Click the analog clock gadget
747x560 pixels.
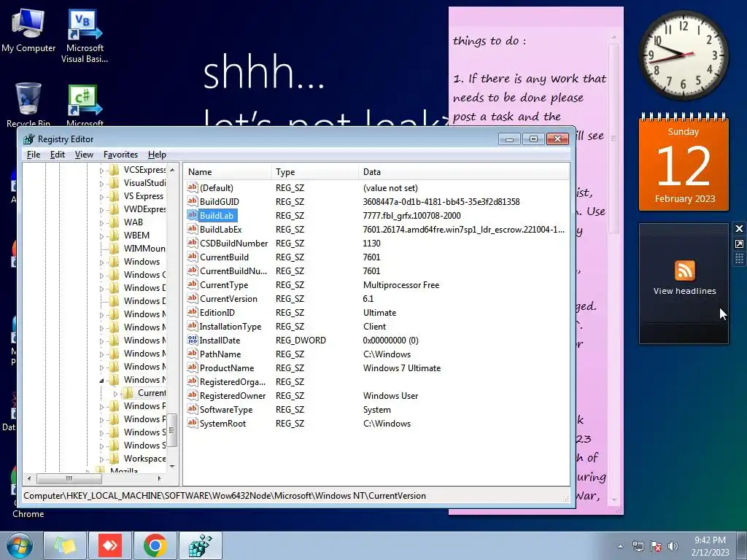(684, 55)
